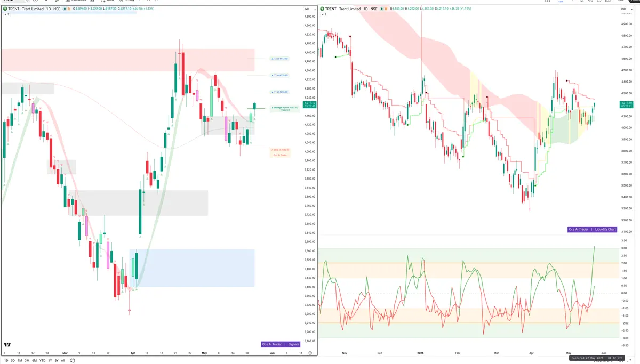640x364 pixels.
Task: Open the INR currency dropdown on left chart
Action: click(307, 10)
